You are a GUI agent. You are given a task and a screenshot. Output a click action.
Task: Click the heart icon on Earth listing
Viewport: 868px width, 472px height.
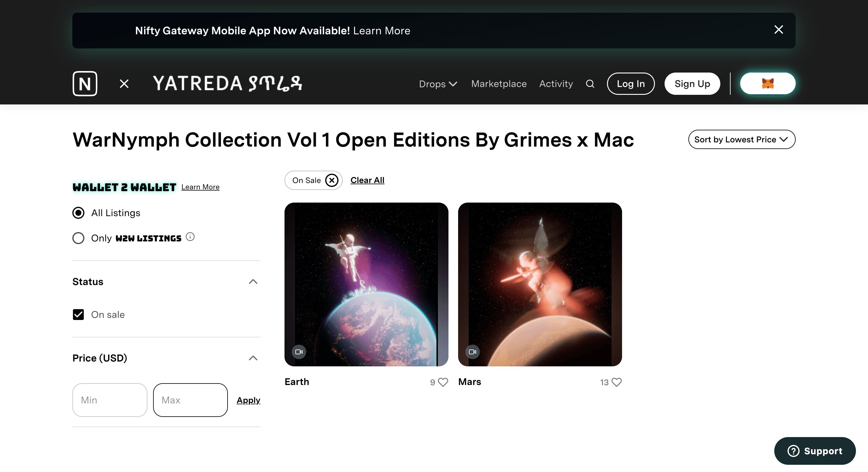click(x=443, y=382)
